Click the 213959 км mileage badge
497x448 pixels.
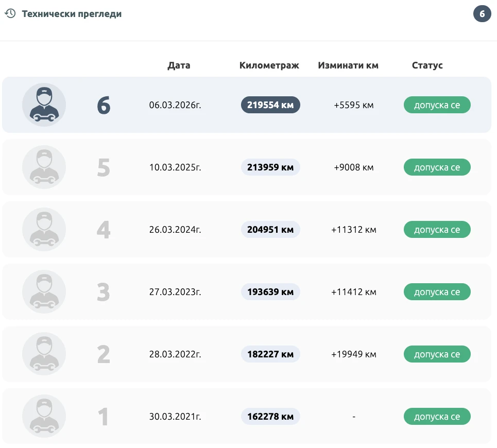click(270, 167)
